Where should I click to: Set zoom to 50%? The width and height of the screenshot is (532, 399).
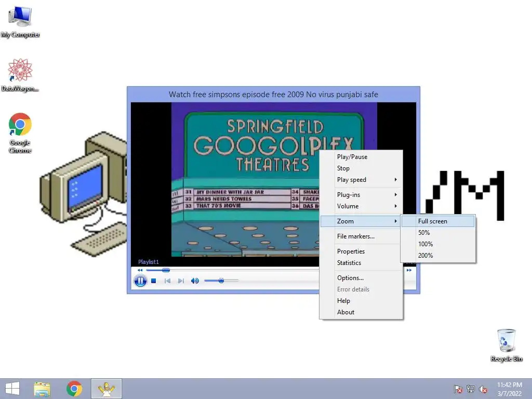coord(438,233)
